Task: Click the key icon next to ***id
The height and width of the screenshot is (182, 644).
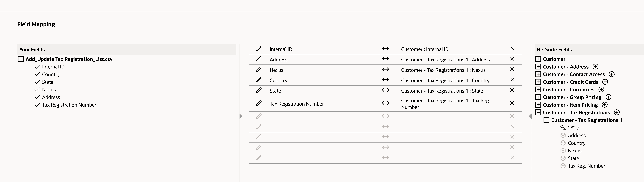Action: pos(563,128)
